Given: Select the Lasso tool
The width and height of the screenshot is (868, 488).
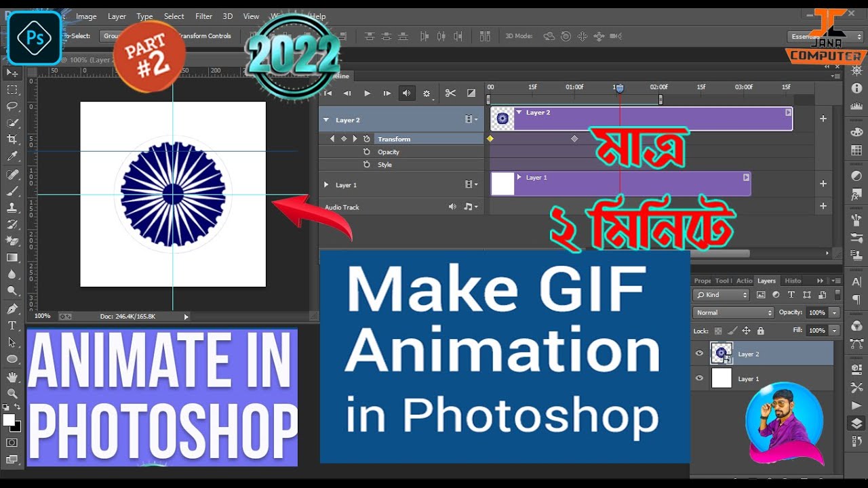Looking at the screenshot, I should (12, 106).
